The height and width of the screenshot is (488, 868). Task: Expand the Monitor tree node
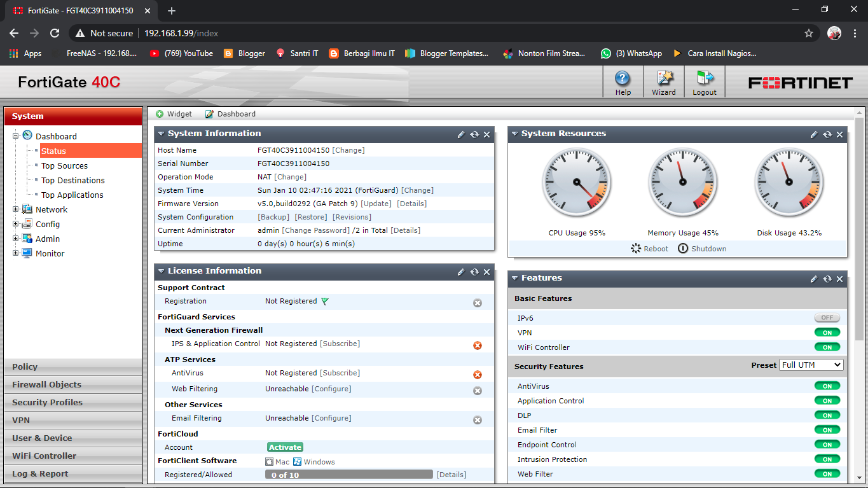[x=16, y=253]
